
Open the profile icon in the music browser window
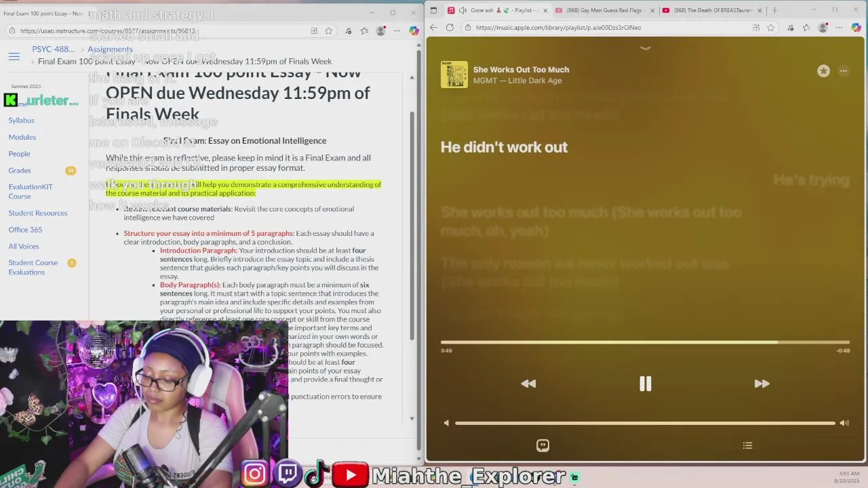pos(823,28)
